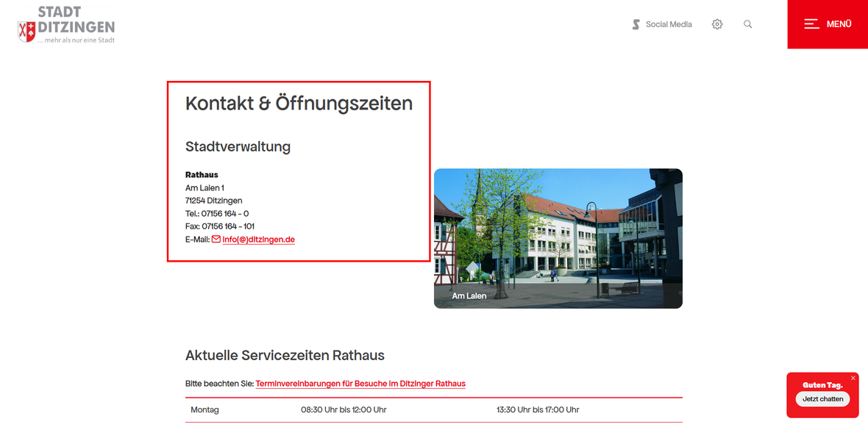Image resolution: width=868 pixels, height=427 pixels.
Task: Open the red MENÜ navigation
Action: pyautogui.click(x=827, y=24)
